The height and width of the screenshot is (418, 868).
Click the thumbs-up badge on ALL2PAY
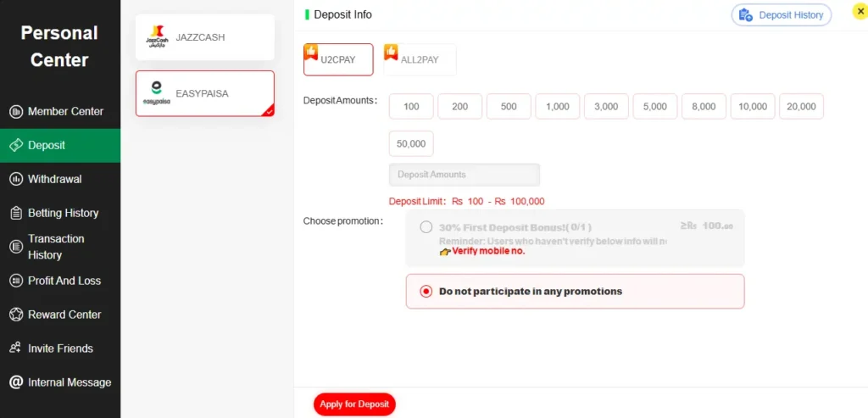[391, 52]
